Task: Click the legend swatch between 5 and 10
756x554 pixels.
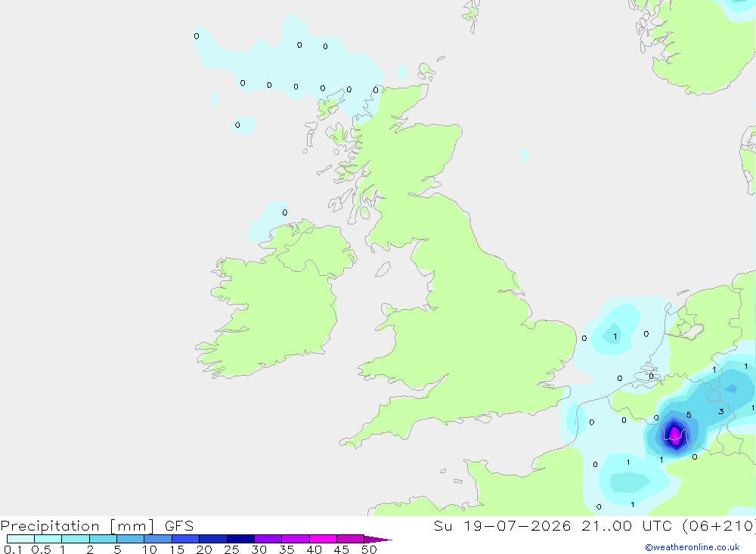Action: (x=130, y=539)
